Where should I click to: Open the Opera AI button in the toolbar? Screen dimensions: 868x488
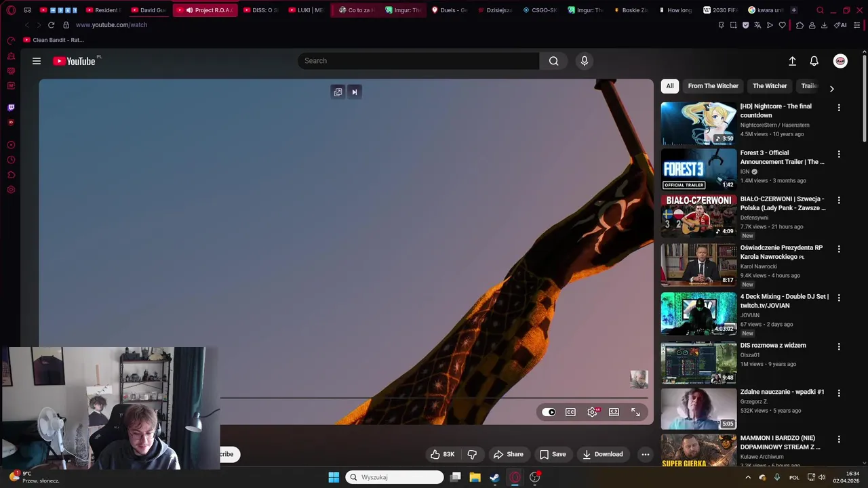coord(840,25)
